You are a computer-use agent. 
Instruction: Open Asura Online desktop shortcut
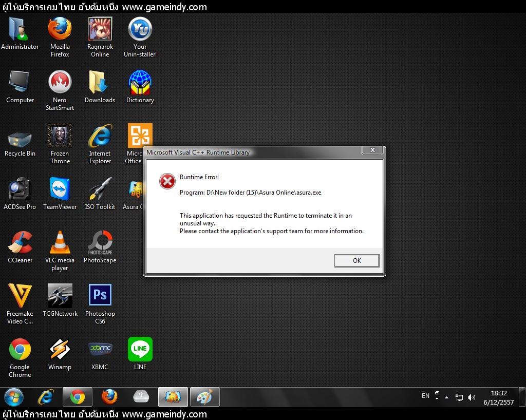point(134,194)
